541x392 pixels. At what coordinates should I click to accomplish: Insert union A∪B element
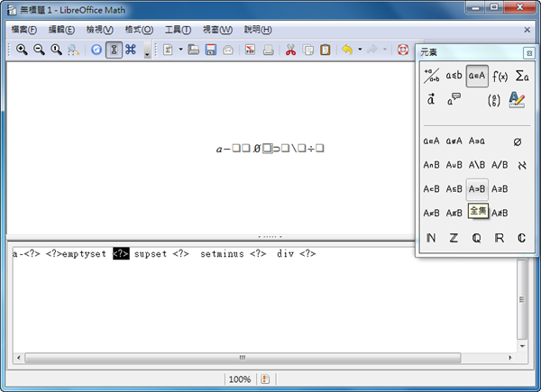454,165
